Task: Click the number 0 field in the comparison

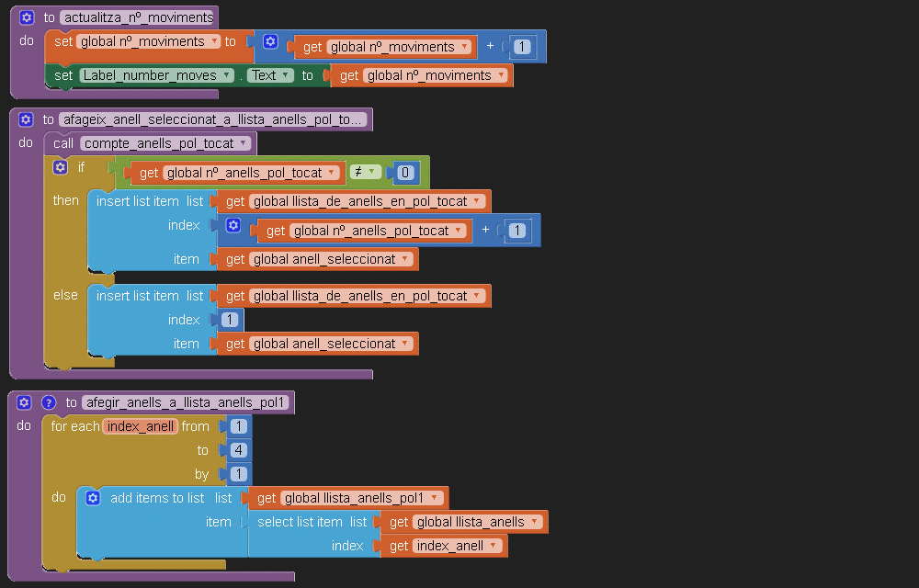Action: coord(406,173)
